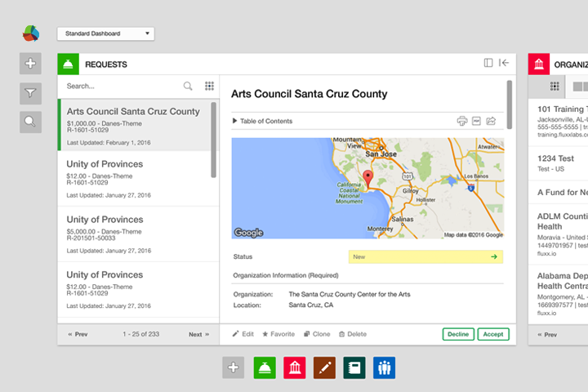Viewport: 588px width, 392px height.
Task: Click the grid view icon beside search
Action: coord(210,86)
